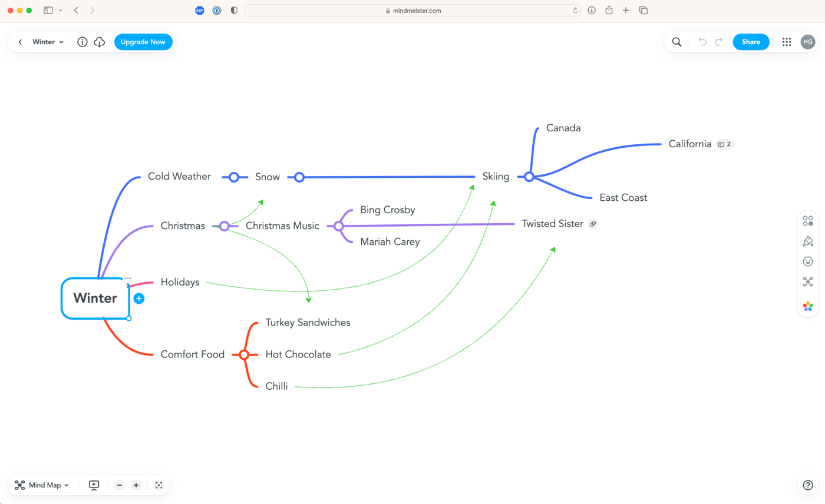Go back to the maps list arrow
The width and height of the screenshot is (825, 504).
(x=21, y=42)
